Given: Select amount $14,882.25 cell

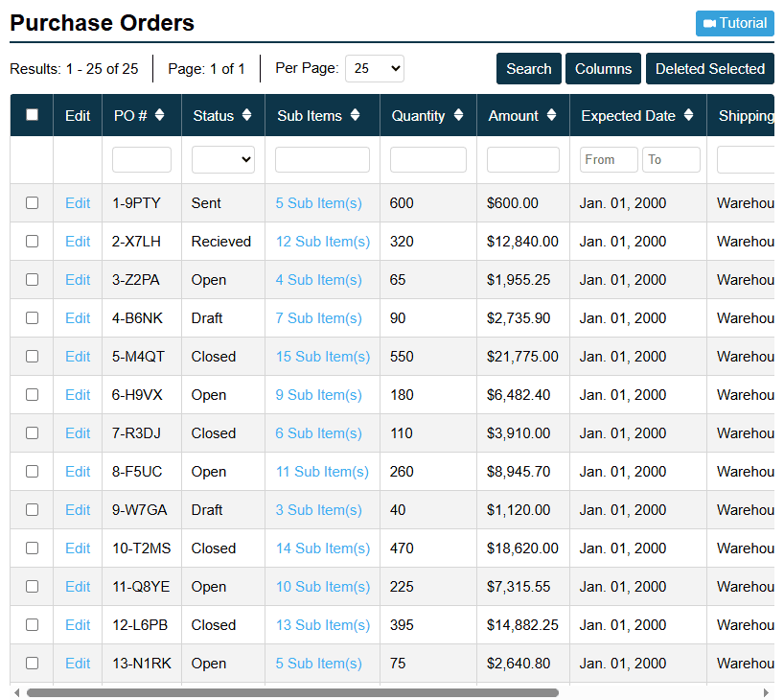Looking at the screenshot, I should point(523,625).
